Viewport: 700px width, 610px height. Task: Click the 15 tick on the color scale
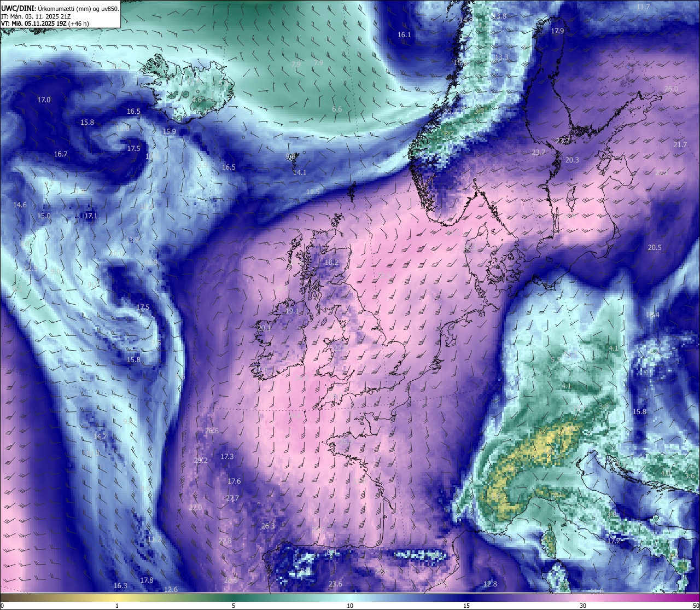[x=466, y=606]
